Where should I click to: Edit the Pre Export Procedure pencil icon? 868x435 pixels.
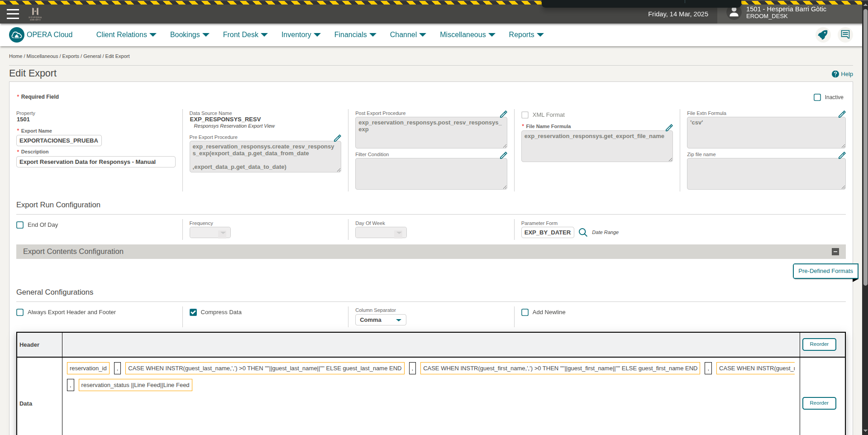coord(337,138)
